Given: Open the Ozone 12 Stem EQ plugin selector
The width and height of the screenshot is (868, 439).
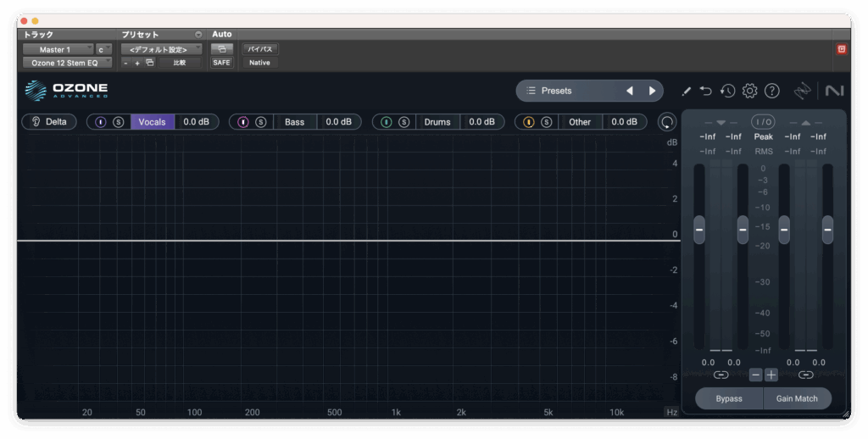Looking at the screenshot, I should tap(67, 63).
